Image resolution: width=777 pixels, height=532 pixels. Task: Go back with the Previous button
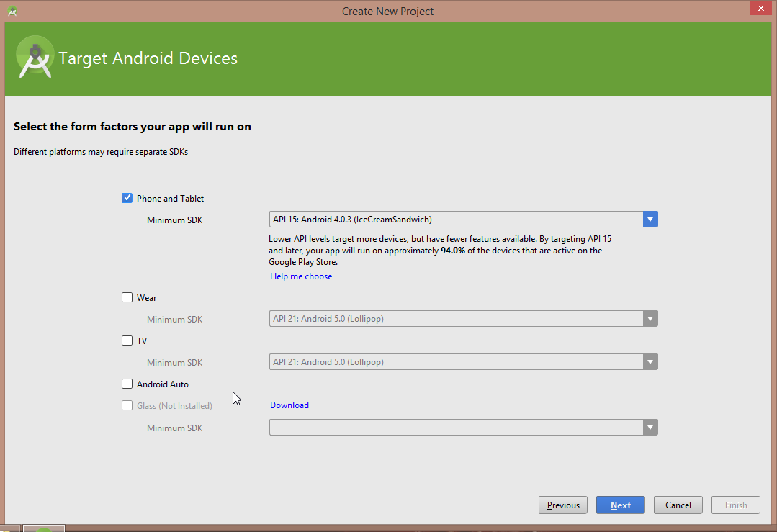563,505
